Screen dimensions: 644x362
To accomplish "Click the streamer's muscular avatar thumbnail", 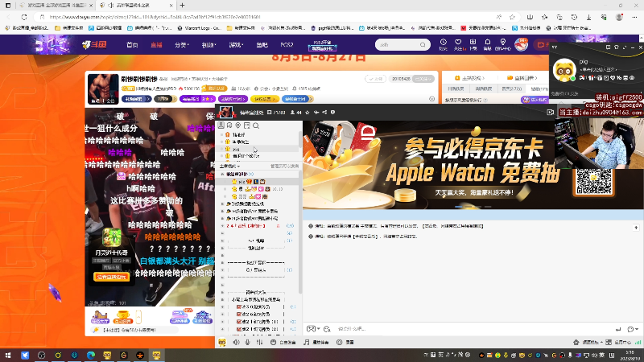I will (x=103, y=89).
